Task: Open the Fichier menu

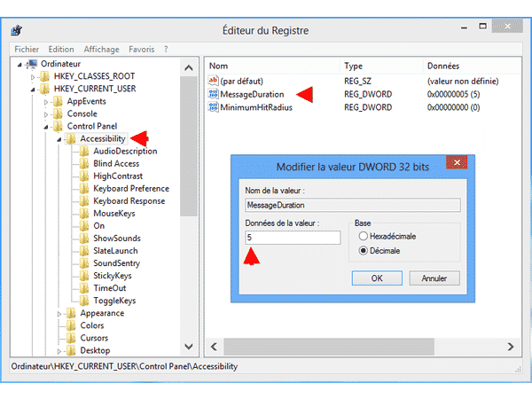Action: (x=27, y=49)
